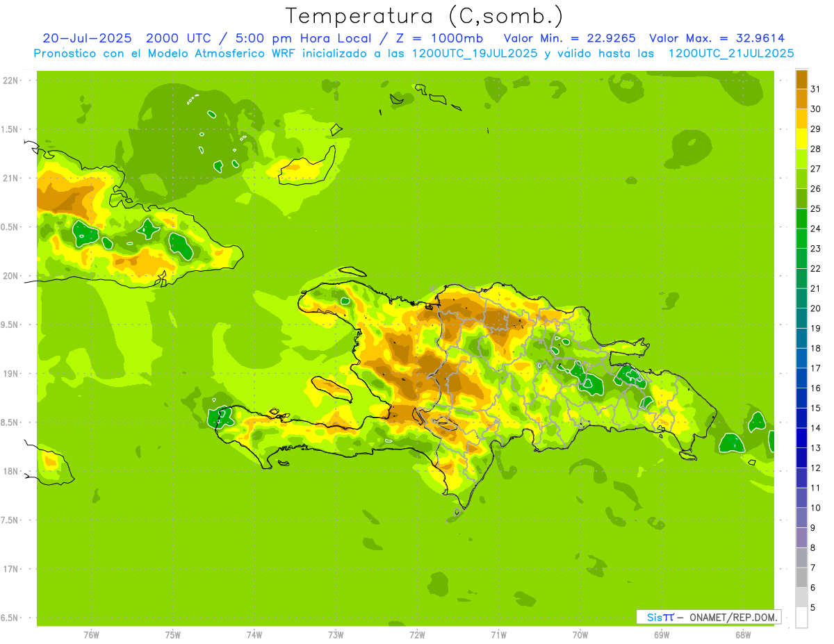Pick the green legend band between 23 and 24
The width and height of the screenshot is (834, 644).
click(801, 238)
